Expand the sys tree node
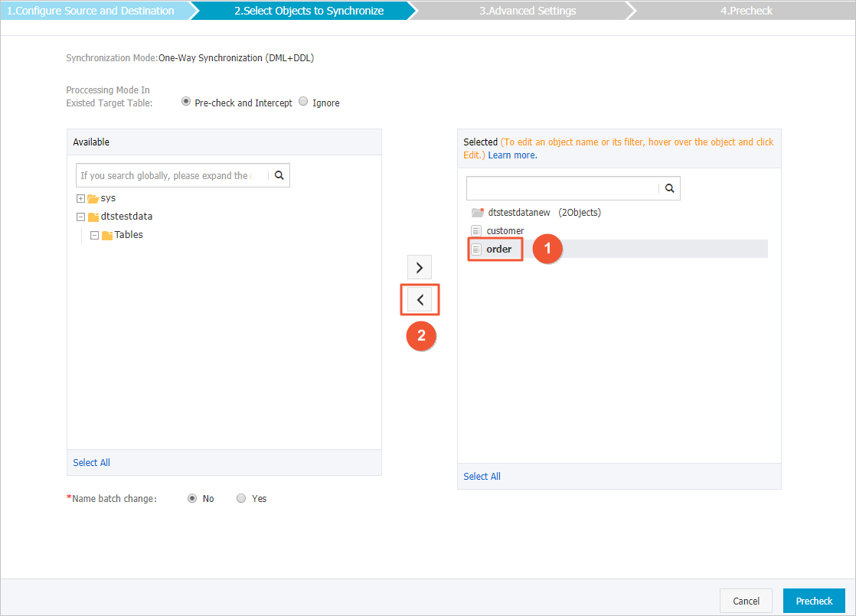Screen dimensions: 856x616 point(80,197)
